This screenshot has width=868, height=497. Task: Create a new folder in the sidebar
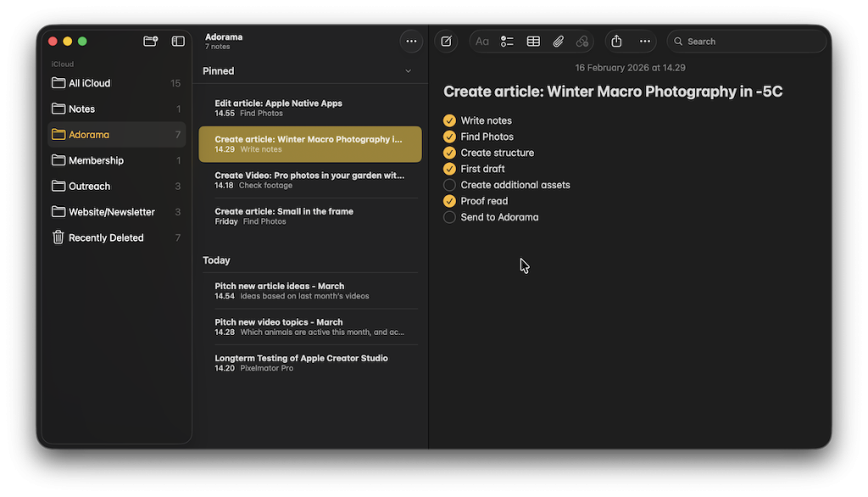click(150, 40)
